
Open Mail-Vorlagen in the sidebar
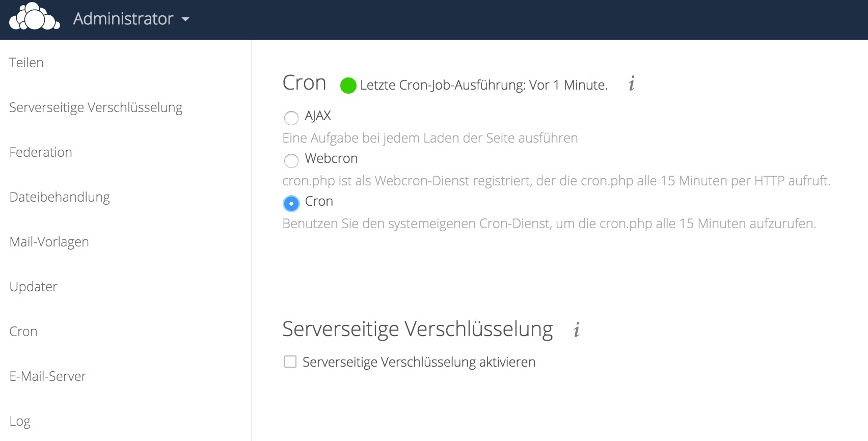pos(49,242)
